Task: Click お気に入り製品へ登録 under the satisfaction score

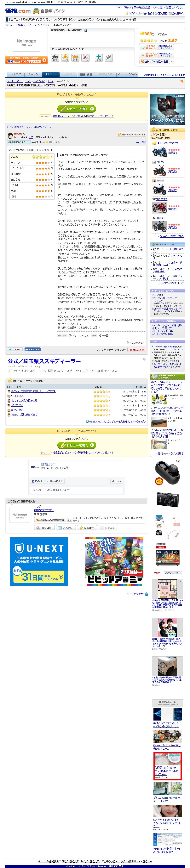Action: point(155,62)
